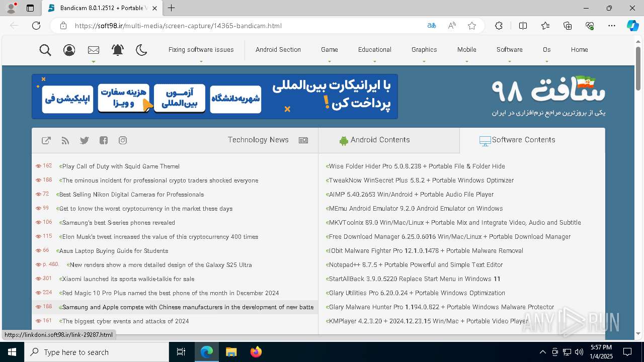This screenshot has height=362, width=644.
Task: Open the user account icon
Action: coord(69,50)
